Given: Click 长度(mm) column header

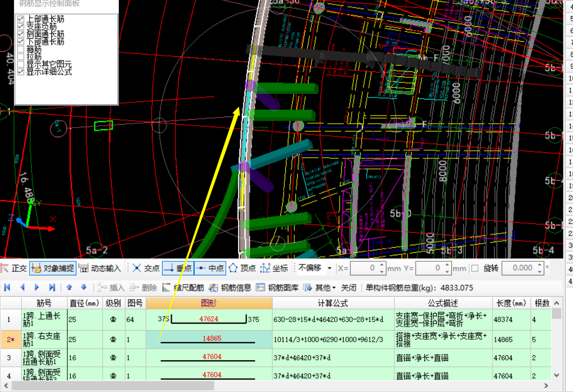Looking at the screenshot, I should click(x=511, y=303).
